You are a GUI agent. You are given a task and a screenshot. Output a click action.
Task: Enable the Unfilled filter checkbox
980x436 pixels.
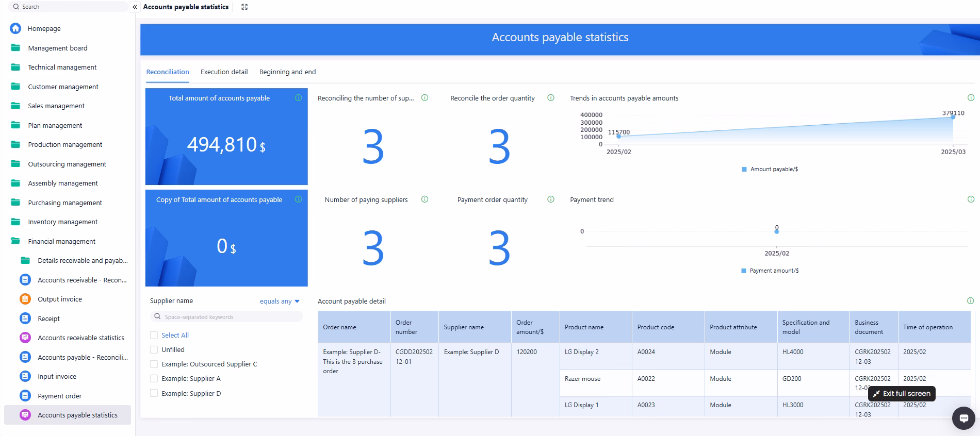[x=154, y=349]
